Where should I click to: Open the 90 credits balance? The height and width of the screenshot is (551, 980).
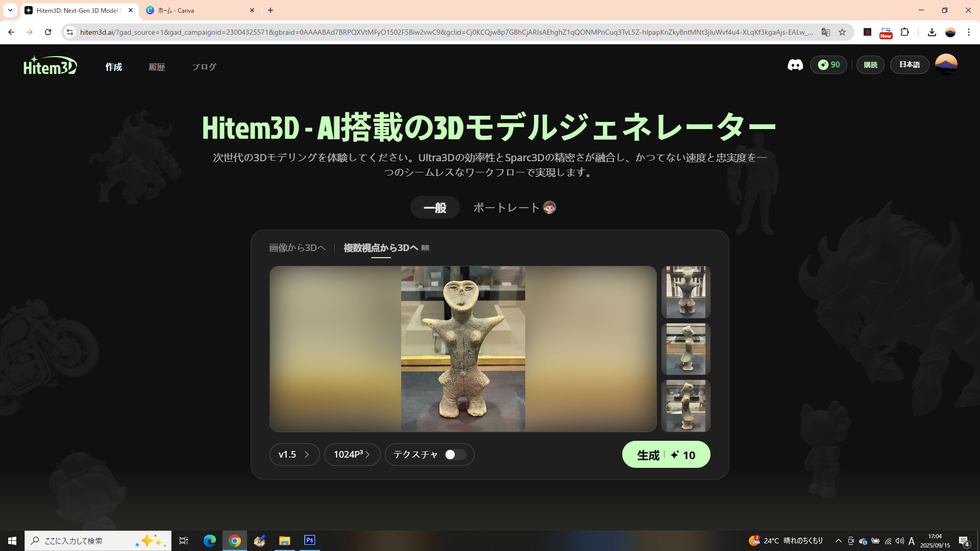[828, 65]
